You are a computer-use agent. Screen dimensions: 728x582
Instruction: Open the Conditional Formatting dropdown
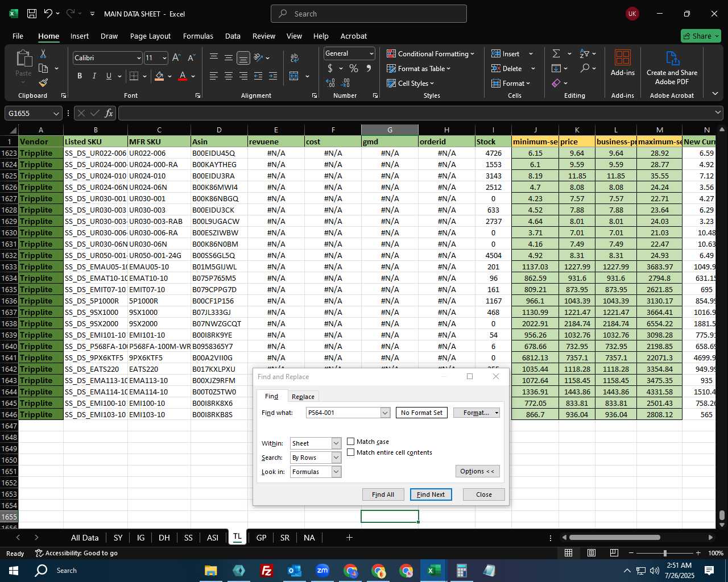point(431,53)
